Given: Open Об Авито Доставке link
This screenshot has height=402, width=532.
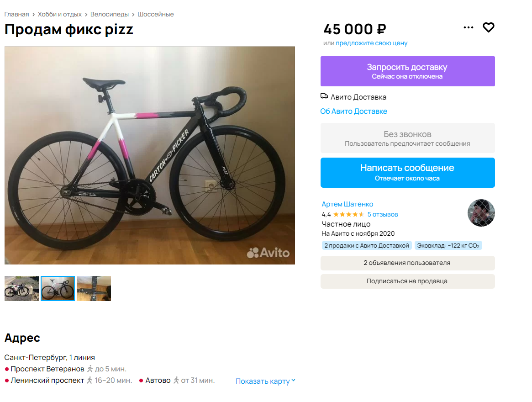Looking at the screenshot, I should coord(353,111).
